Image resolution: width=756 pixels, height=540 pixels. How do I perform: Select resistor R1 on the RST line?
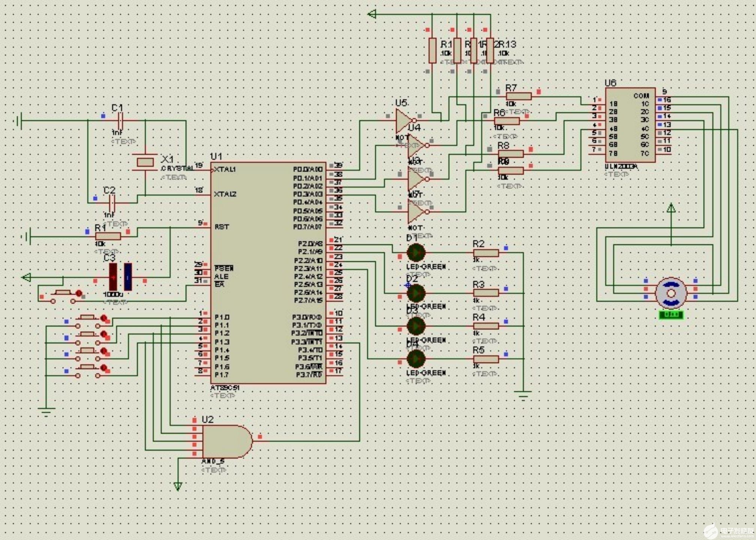point(108,236)
